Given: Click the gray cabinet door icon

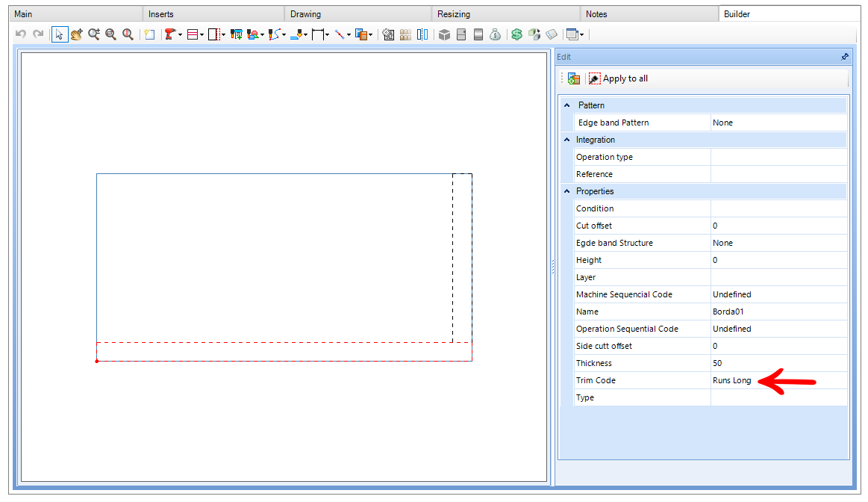Looking at the screenshot, I should [461, 34].
